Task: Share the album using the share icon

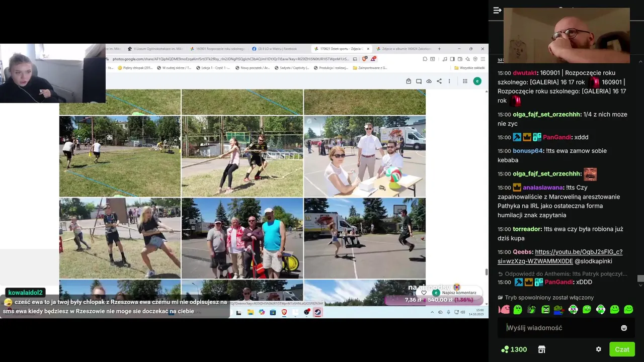Action: (439, 81)
